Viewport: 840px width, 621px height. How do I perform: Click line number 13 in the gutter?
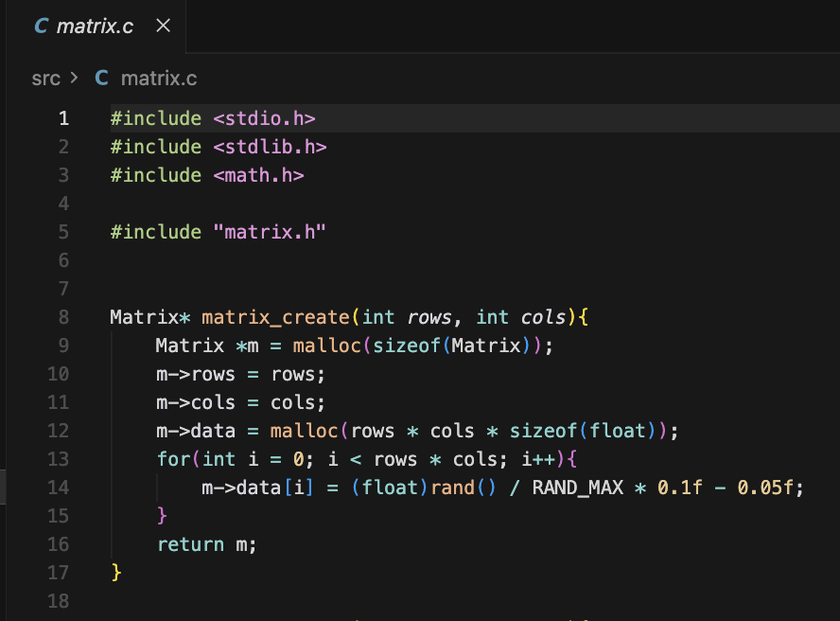(59, 459)
